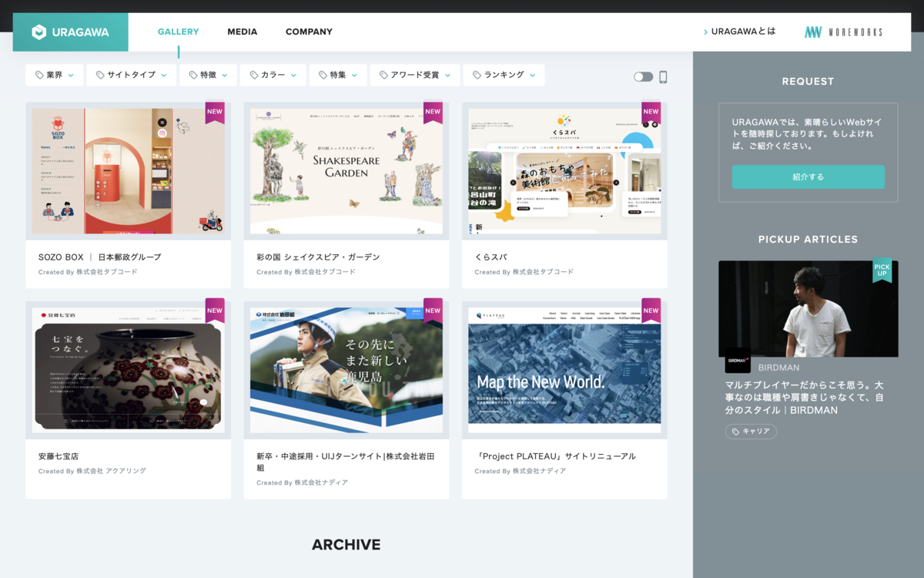924x578 pixels.
Task: Click the 安藤七宝店 title link
Action: (59, 456)
